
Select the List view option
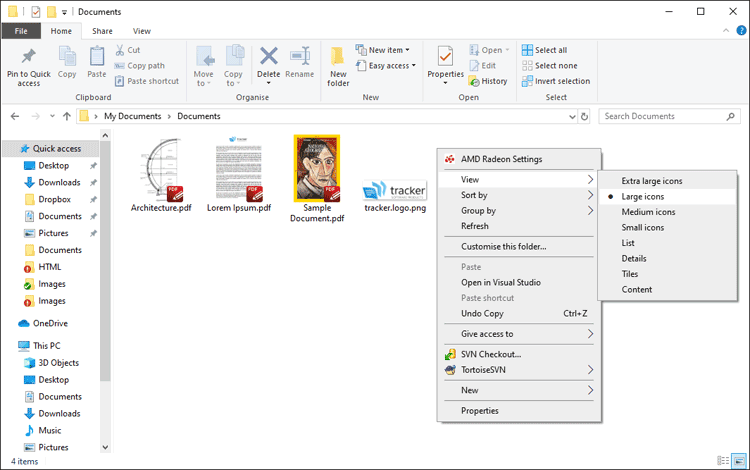click(667, 243)
